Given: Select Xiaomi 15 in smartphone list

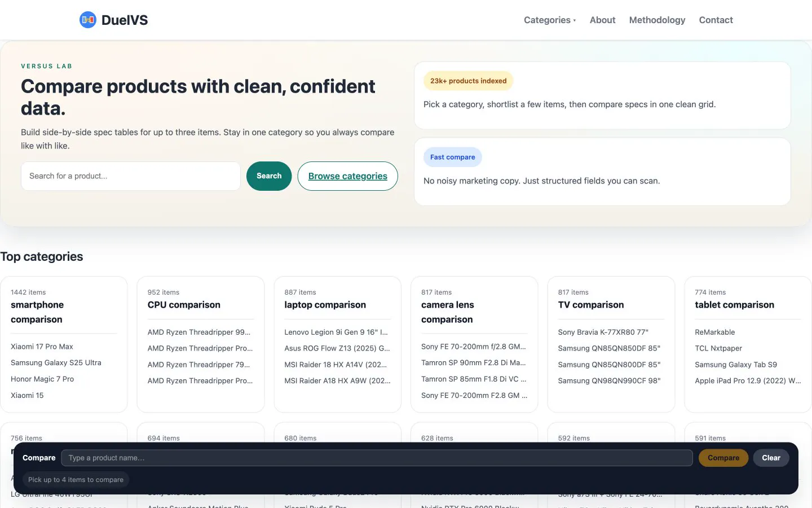Looking at the screenshot, I should coord(27,396).
